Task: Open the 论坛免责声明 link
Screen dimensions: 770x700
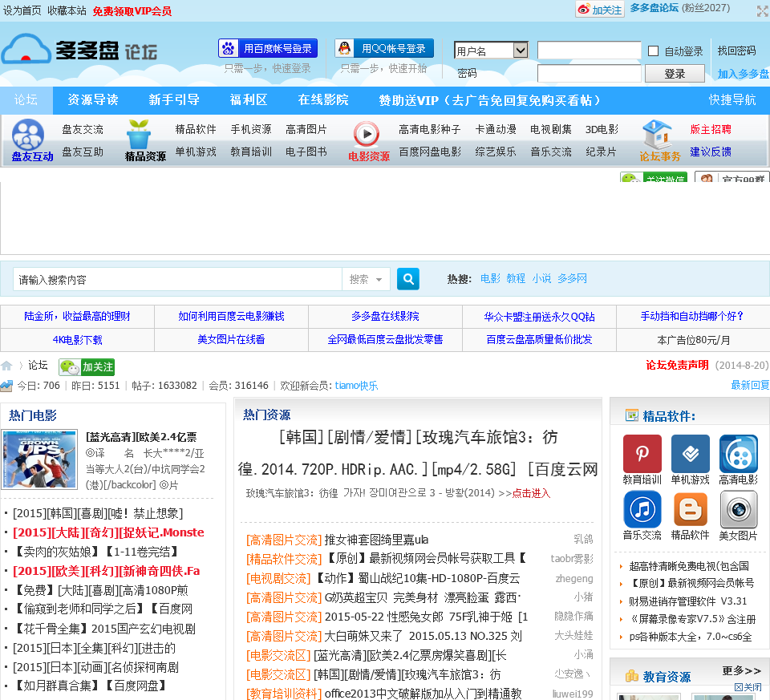Action: tap(677, 365)
